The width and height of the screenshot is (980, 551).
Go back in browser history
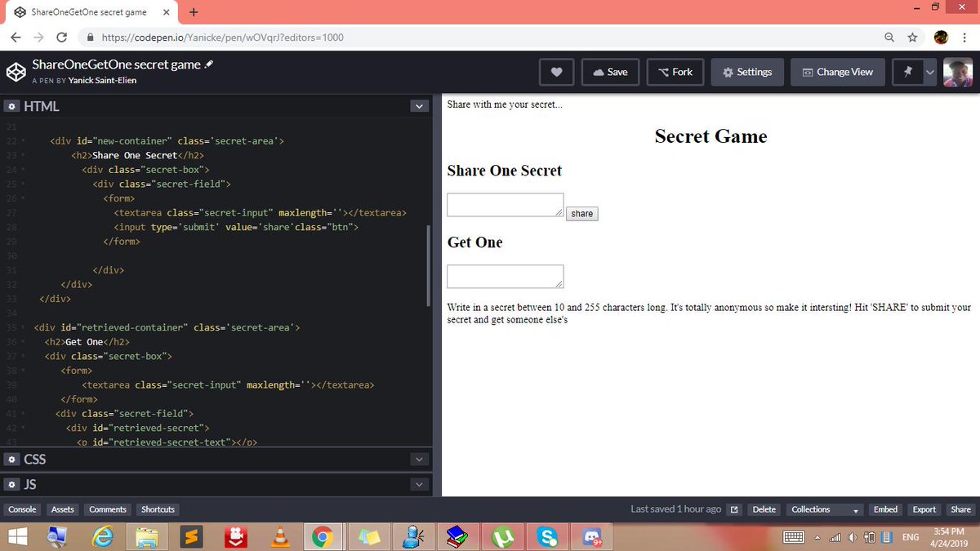pyautogui.click(x=16, y=38)
